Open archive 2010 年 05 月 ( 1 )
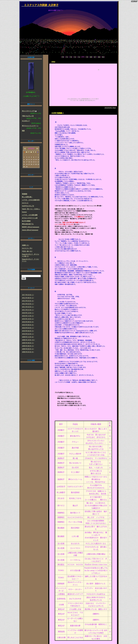 tap(28, 328)
